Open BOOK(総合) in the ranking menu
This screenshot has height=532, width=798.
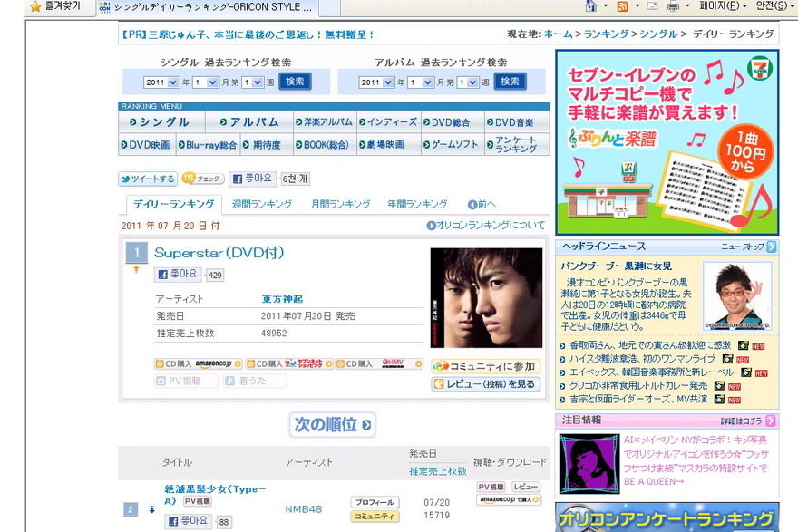click(x=325, y=145)
